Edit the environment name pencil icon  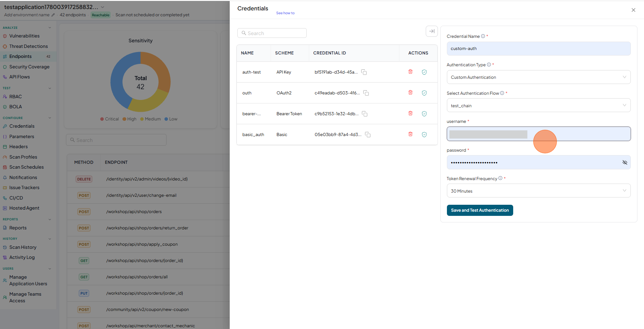[x=53, y=15]
